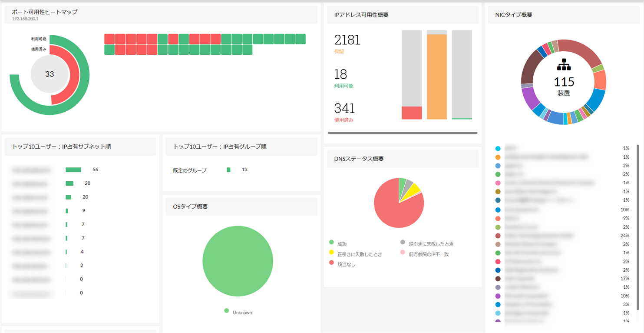Click the 33 center of port donut
The height and width of the screenshot is (333, 644).
pos(50,74)
